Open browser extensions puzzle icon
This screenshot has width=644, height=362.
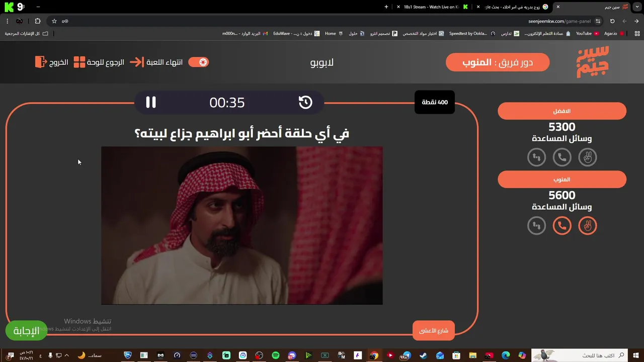(38, 21)
